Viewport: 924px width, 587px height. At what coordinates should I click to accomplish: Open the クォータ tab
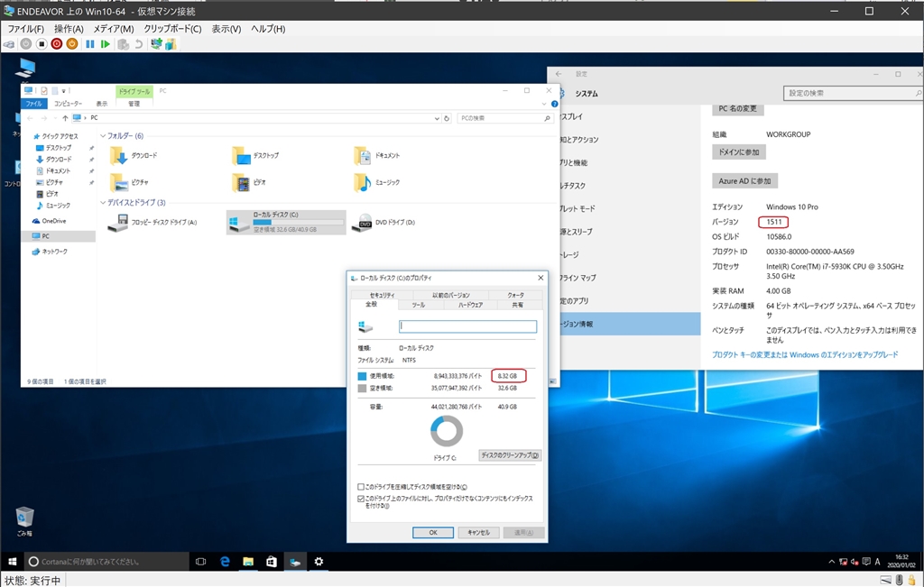515,295
